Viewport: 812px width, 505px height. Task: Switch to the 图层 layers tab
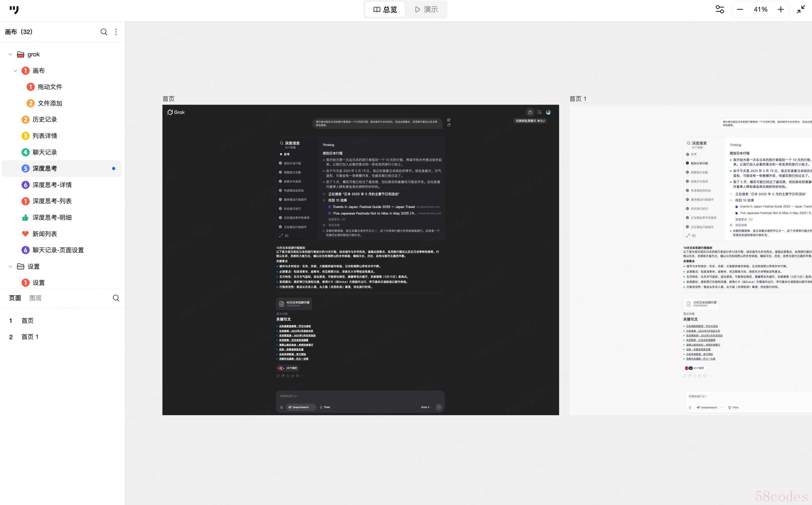tap(35, 298)
